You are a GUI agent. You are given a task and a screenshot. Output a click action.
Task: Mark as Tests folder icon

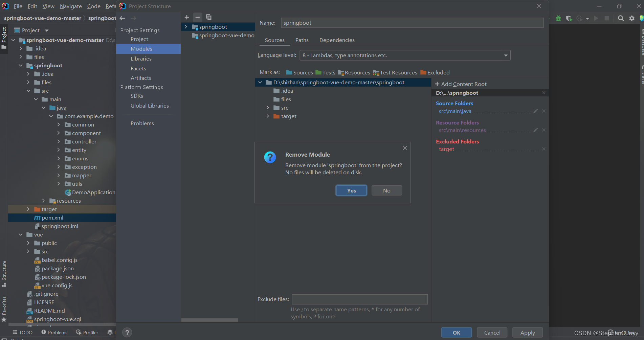(318, 72)
